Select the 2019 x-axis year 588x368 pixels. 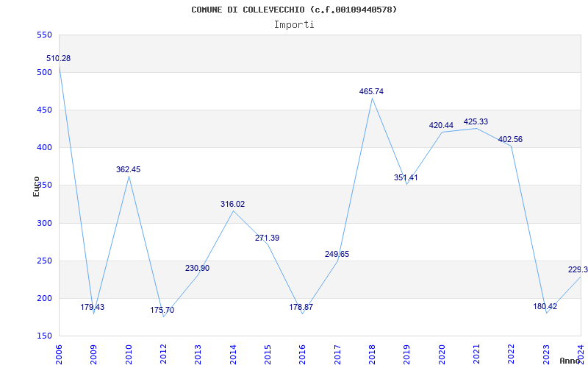coord(407,354)
